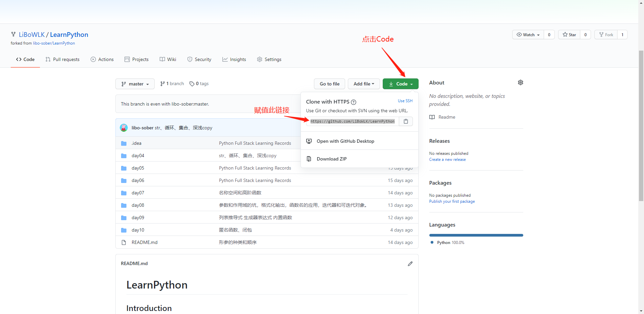The image size is (644, 314).
Task: Click Releases heading link
Action: point(439,141)
